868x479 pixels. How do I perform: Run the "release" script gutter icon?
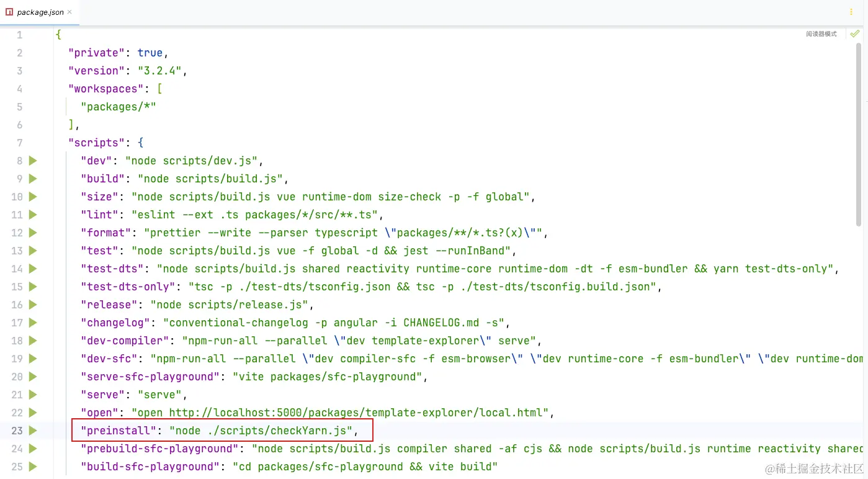33,305
